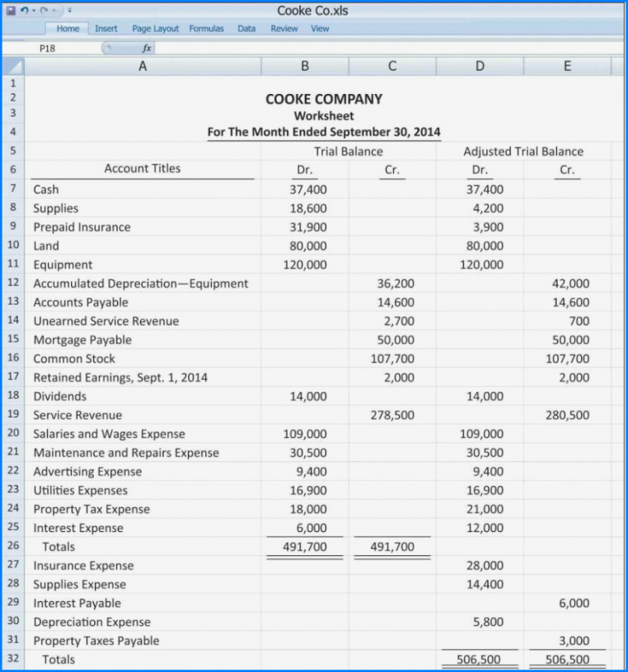628x672 pixels.
Task: Select 'Retained Earnings, Sept. 1, 2014' cell
Action: point(143,378)
